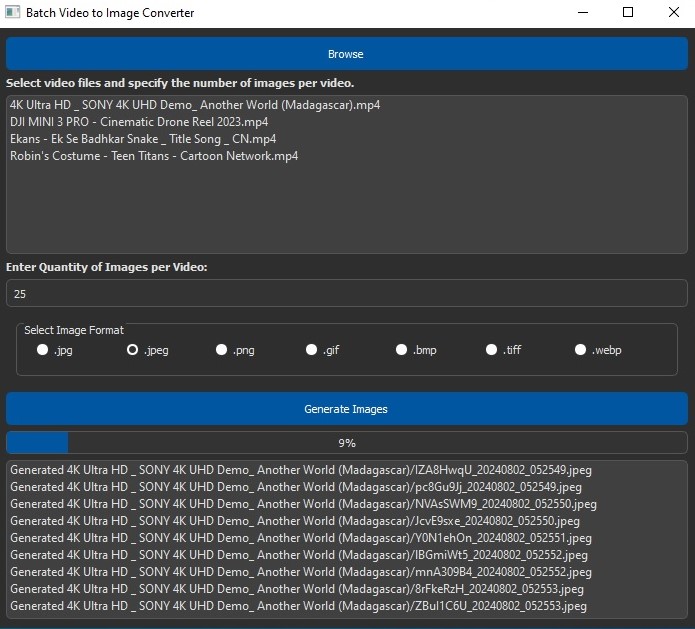695x629 pixels.
Task: Focus the images-per-video quantity field
Action: [346, 294]
